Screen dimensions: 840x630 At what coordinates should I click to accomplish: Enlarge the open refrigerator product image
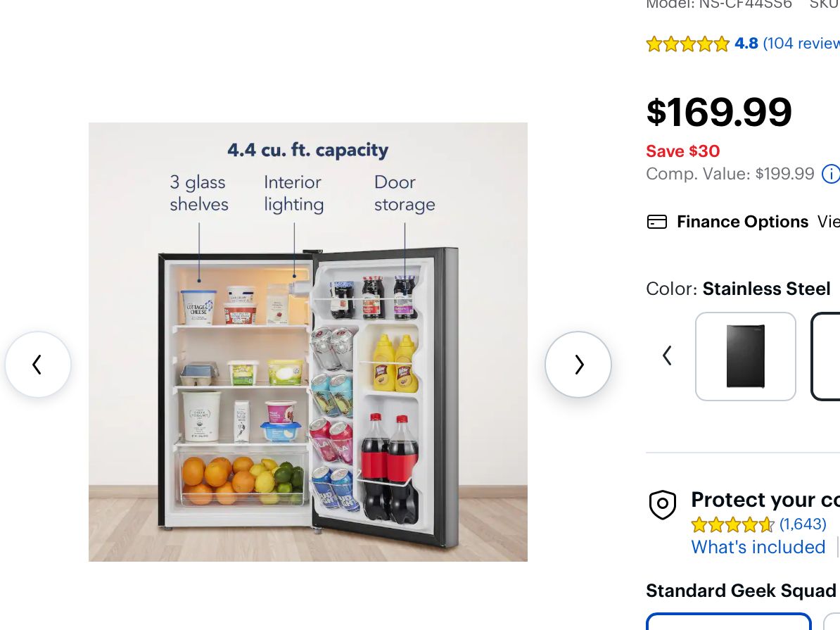[x=308, y=342]
